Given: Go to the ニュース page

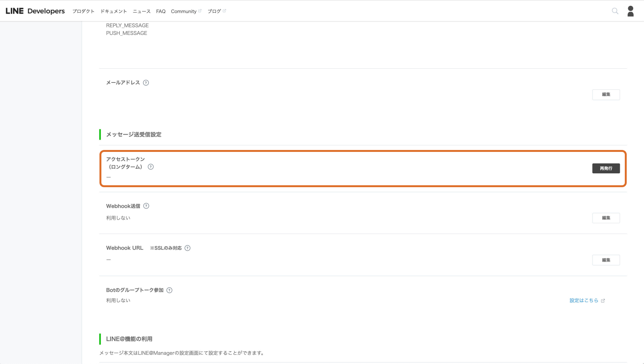Looking at the screenshot, I should [142, 12].
